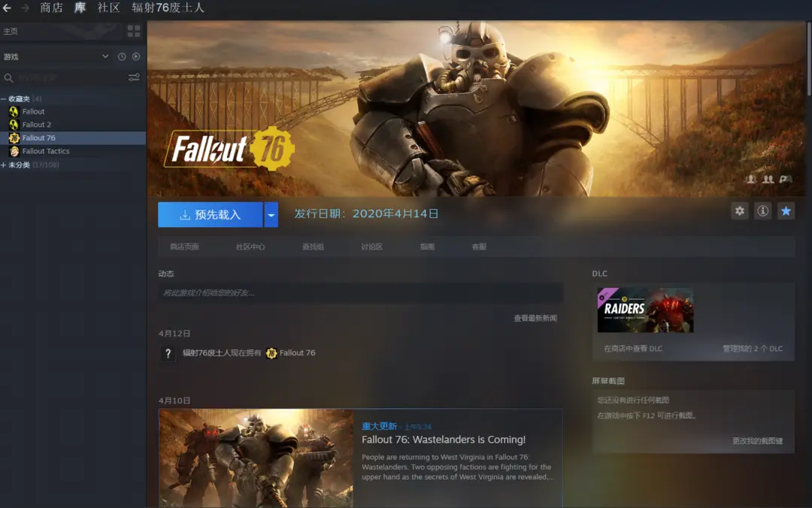The height and width of the screenshot is (508, 812).
Task: Click the question-mark avatar in activity
Action: click(x=168, y=353)
